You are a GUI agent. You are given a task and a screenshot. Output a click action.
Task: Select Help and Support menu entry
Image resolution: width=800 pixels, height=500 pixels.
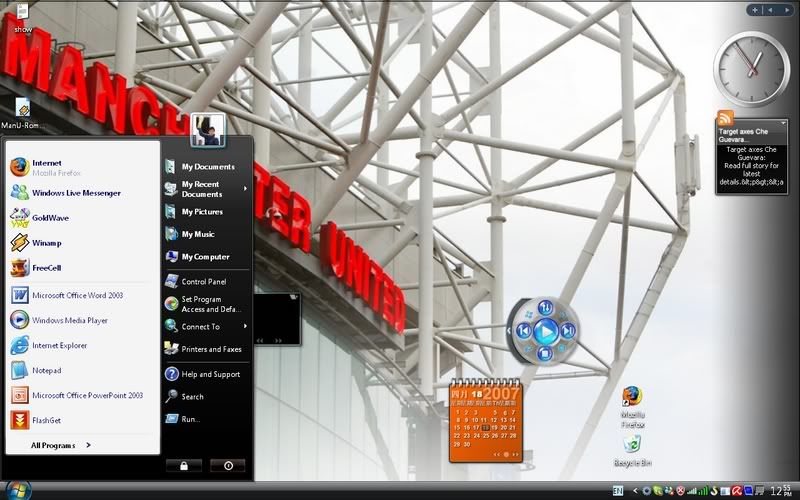pyautogui.click(x=210, y=374)
